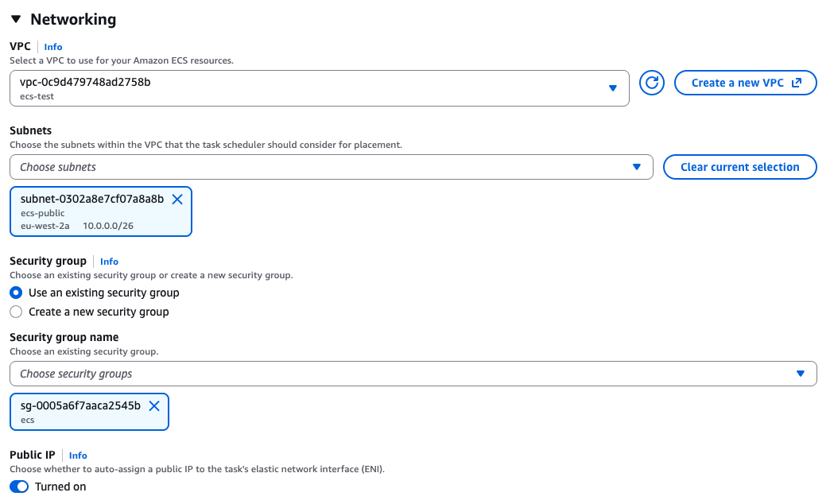This screenshot has width=834, height=504.
Task: Open the VPC dropdown
Action: pos(613,87)
